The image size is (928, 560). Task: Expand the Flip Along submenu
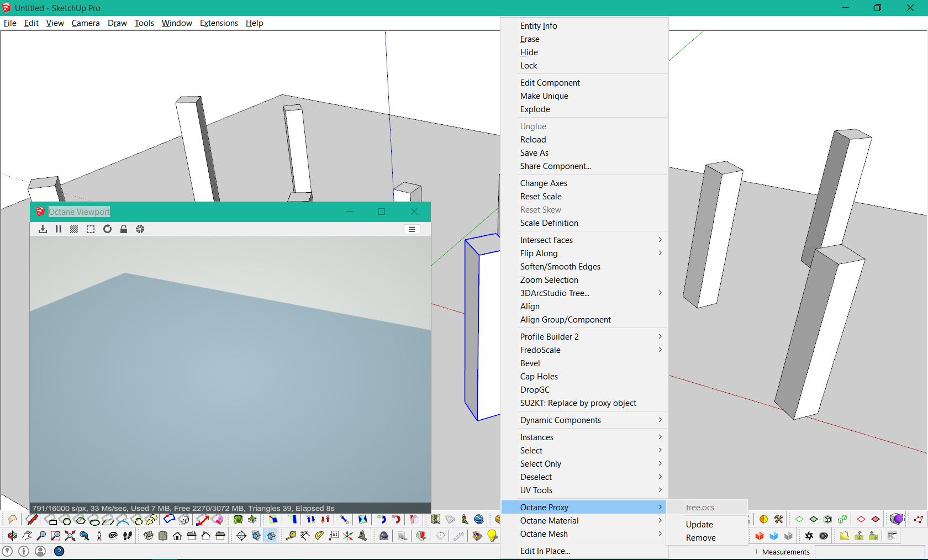[584, 253]
